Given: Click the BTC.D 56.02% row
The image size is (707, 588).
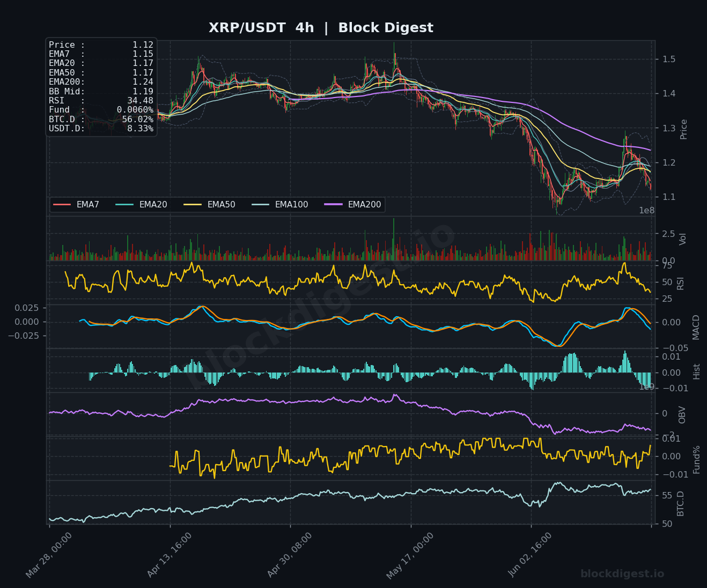Looking at the screenshot, I should click(x=101, y=120).
